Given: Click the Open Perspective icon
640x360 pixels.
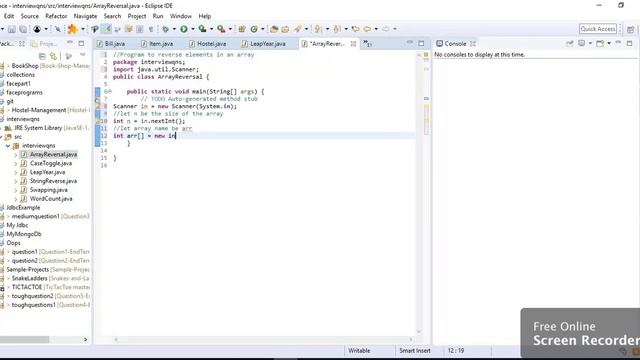Looking at the screenshot, I should 631,29.
